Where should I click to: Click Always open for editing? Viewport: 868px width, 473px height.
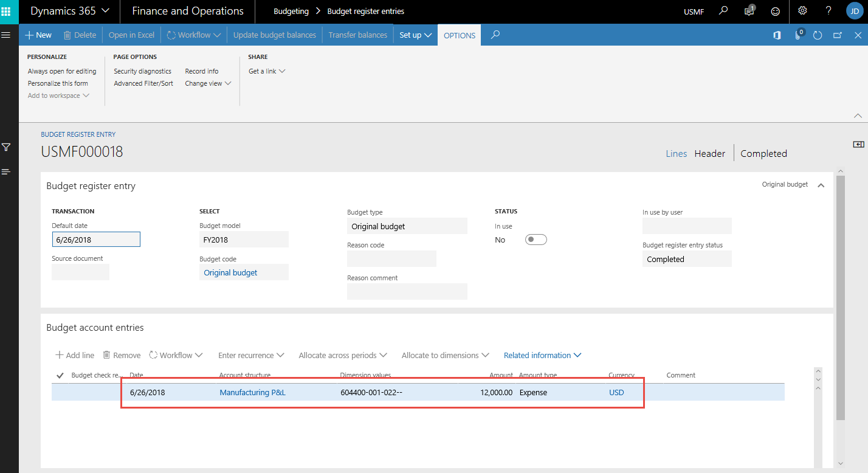[x=62, y=71]
